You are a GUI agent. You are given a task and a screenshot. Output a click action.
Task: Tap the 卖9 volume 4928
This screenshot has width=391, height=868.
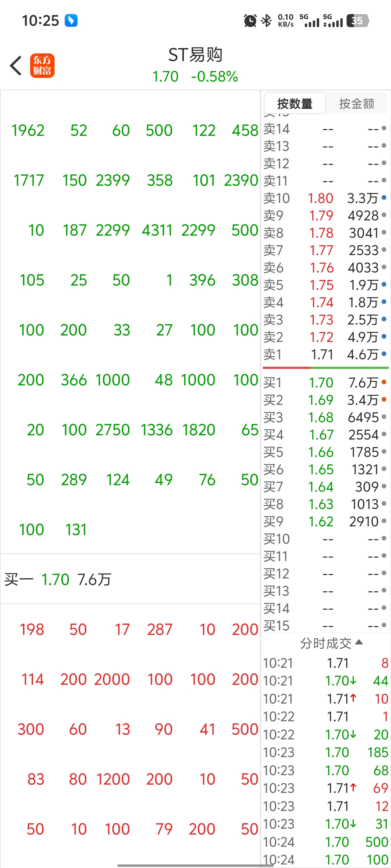pos(363,216)
